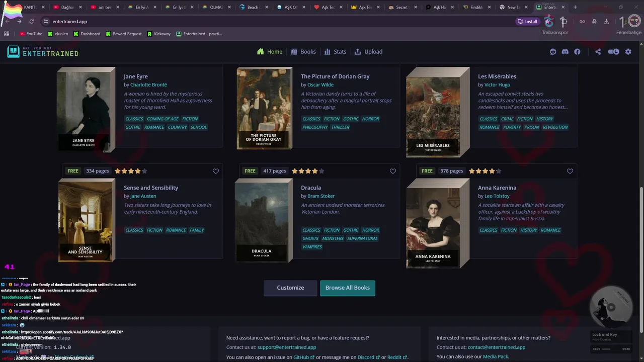This screenshot has height=362, width=644.
Task: Select the HISTORY tag on Anna Karenina
Action: [x=528, y=230]
